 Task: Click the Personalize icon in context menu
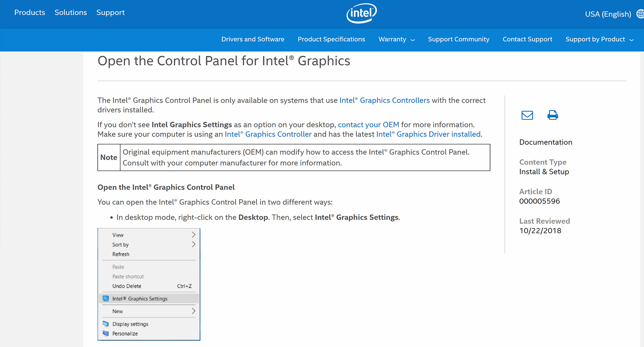106,333
